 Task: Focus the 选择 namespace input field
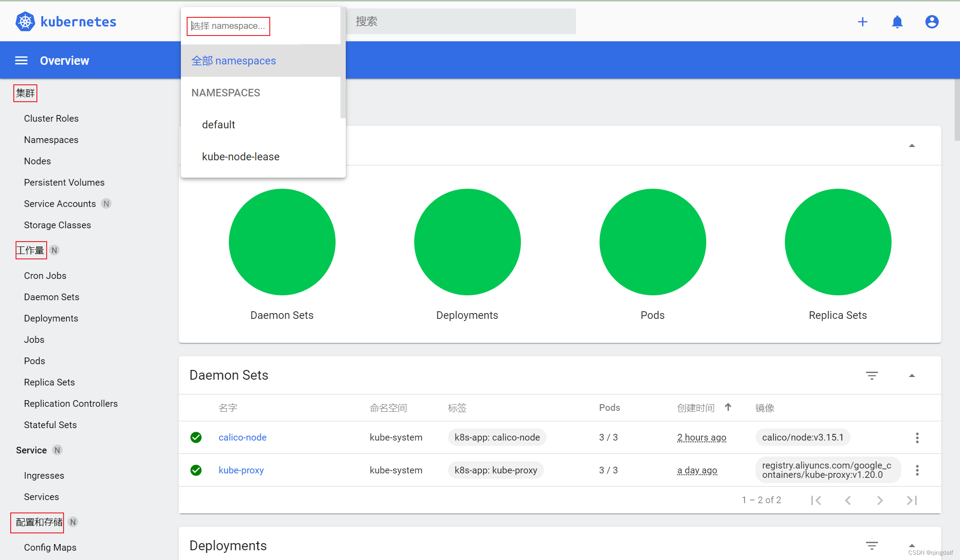click(x=228, y=26)
